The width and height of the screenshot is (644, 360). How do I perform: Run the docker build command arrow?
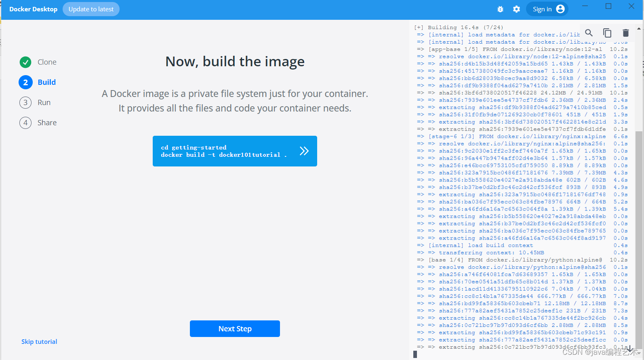pos(304,151)
